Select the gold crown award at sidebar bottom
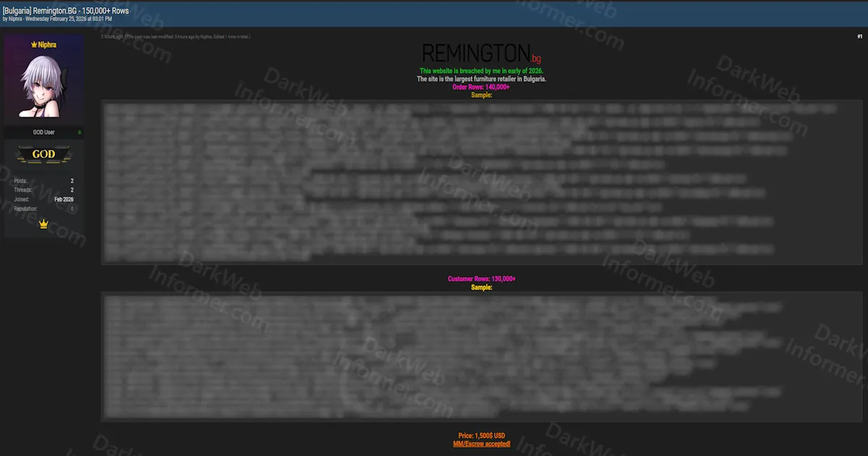This screenshot has width=868, height=456. [x=44, y=224]
